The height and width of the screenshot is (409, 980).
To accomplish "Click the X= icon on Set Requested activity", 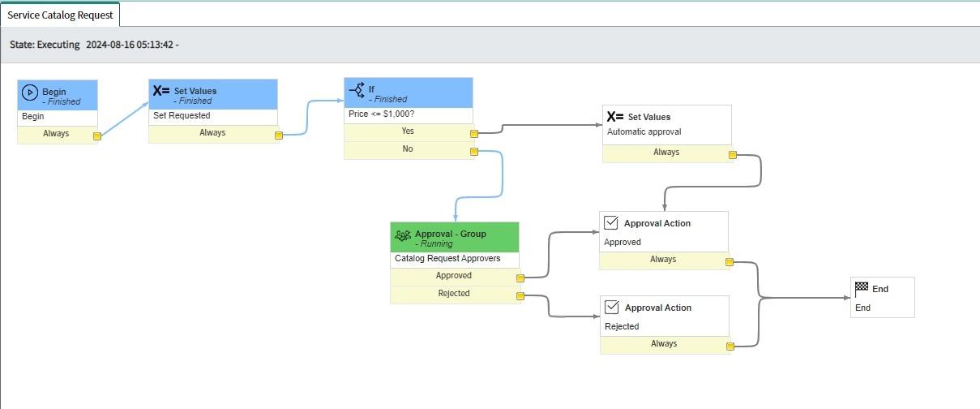I will pos(161,92).
